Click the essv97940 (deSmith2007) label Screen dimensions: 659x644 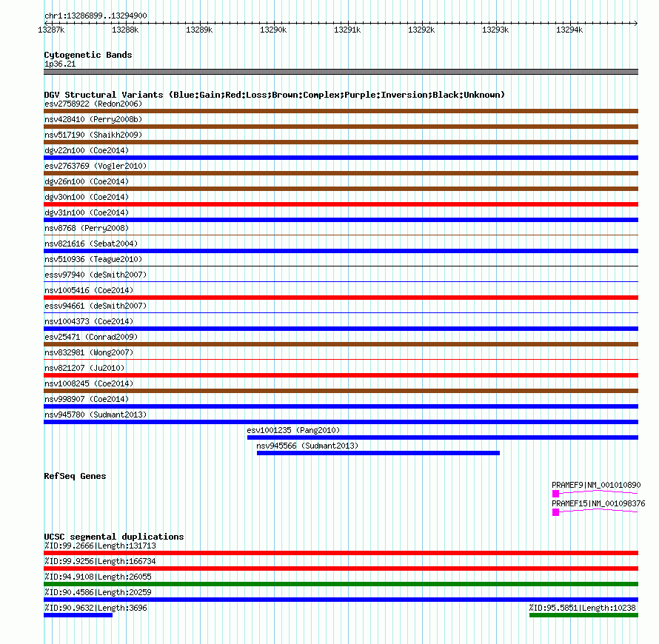pyautogui.click(x=96, y=275)
